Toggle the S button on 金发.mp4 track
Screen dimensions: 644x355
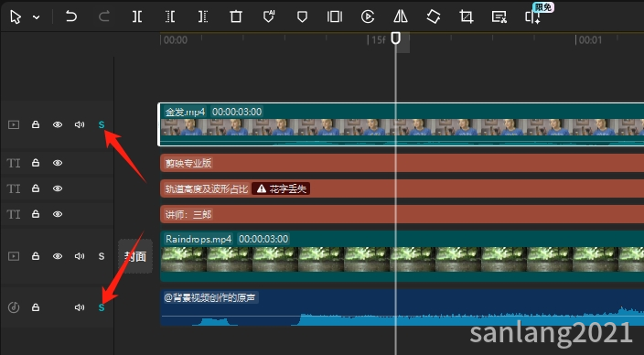[x=102, y=124]
